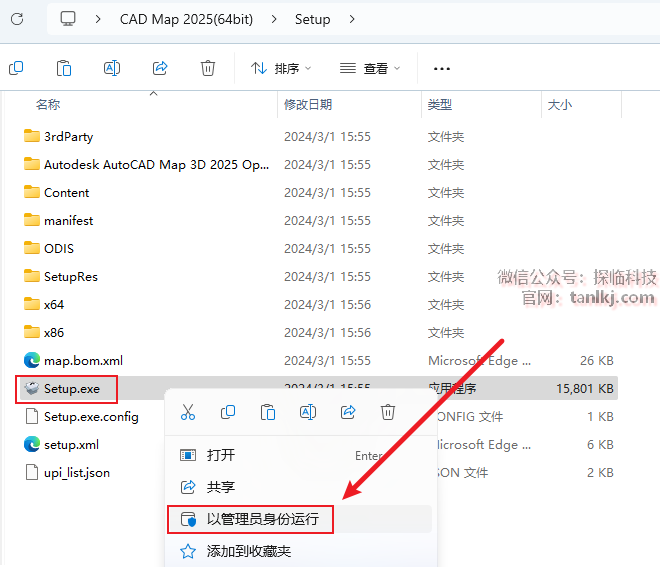Open the 排序 sort dropdown
This screenshot has width=660, height=567.
click(281, 68)
